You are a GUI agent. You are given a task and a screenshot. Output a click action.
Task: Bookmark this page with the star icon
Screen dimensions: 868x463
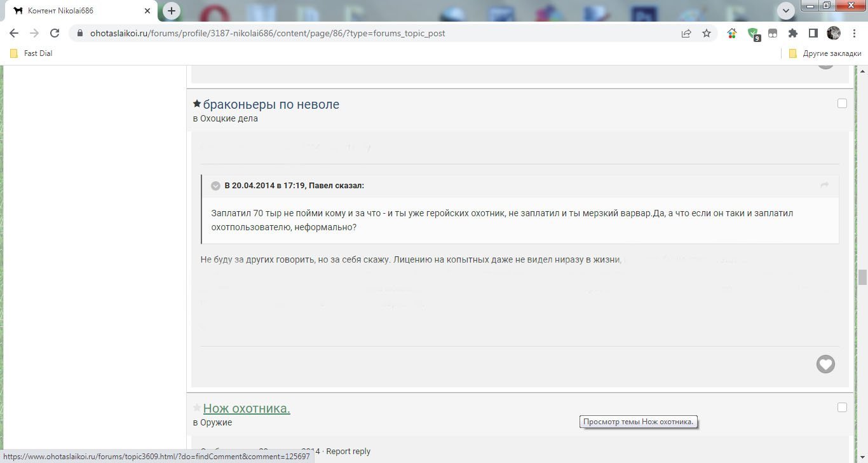[706, 33]
